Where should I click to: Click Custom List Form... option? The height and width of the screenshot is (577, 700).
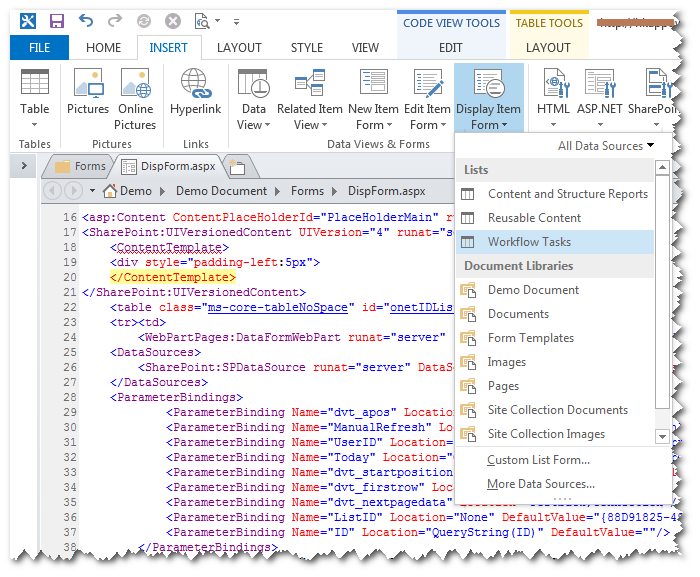tap(538, 460)
